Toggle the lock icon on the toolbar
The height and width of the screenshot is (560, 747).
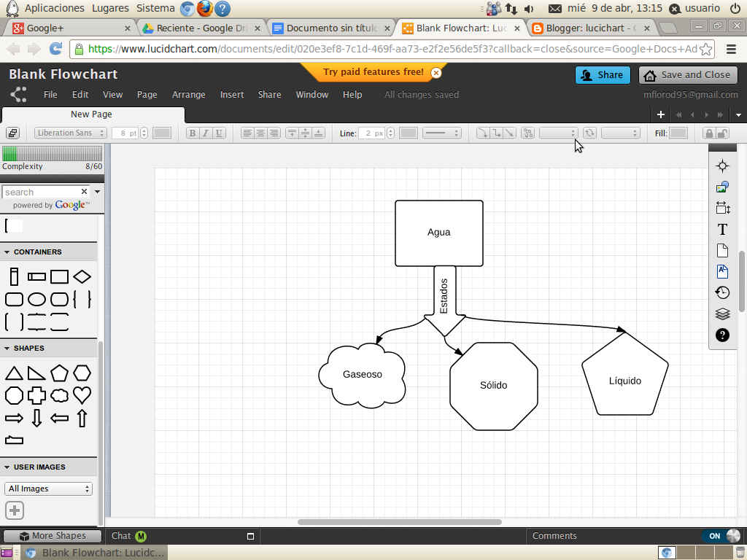(x=708, y=133)
